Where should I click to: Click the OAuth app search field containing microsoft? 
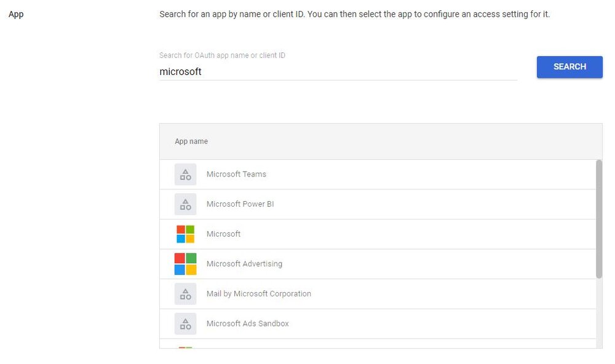[338, 72]
